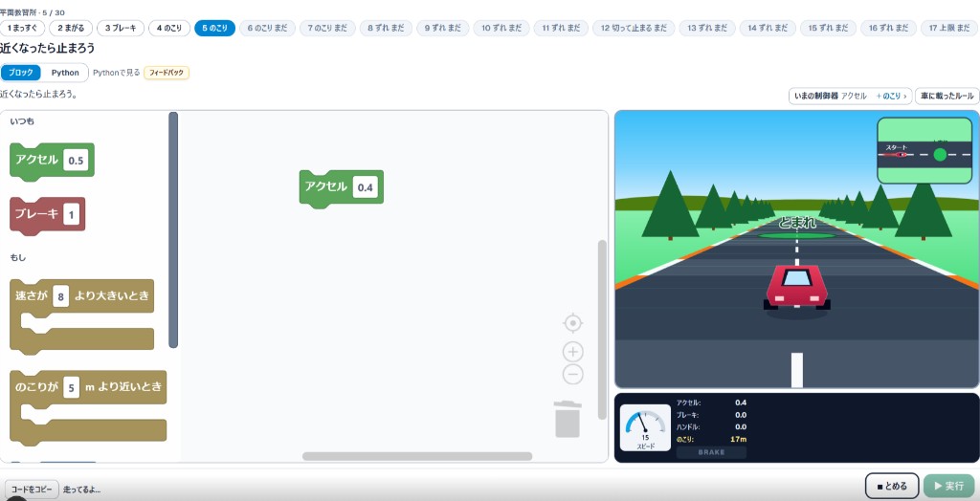Click the red car in the simulator
The image size is (980, 501).
[797, 288]
